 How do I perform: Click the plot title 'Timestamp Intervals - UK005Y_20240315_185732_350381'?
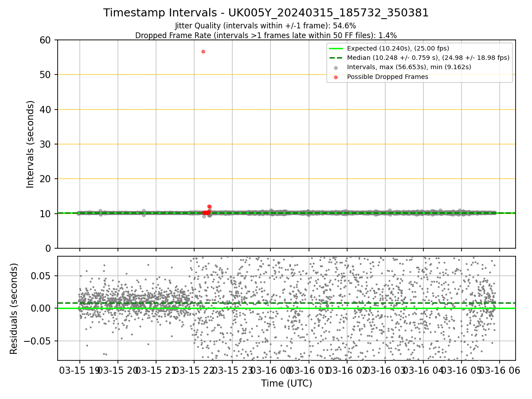click(266, 13)
